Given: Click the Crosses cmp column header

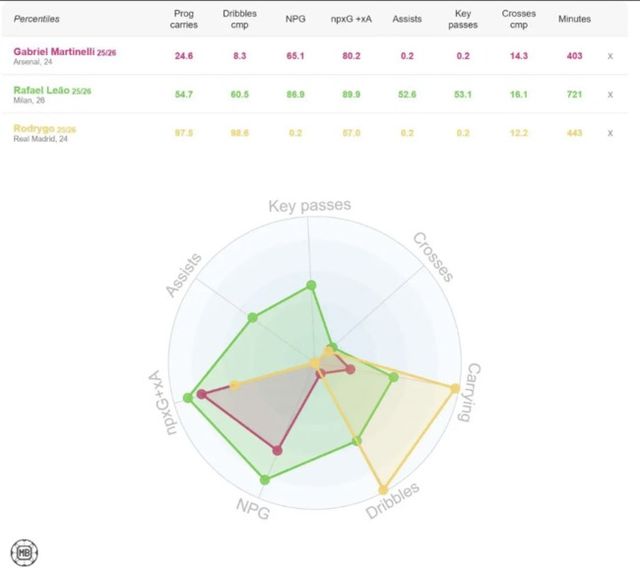Looking at the screenshot, I should tap(518, 19).
